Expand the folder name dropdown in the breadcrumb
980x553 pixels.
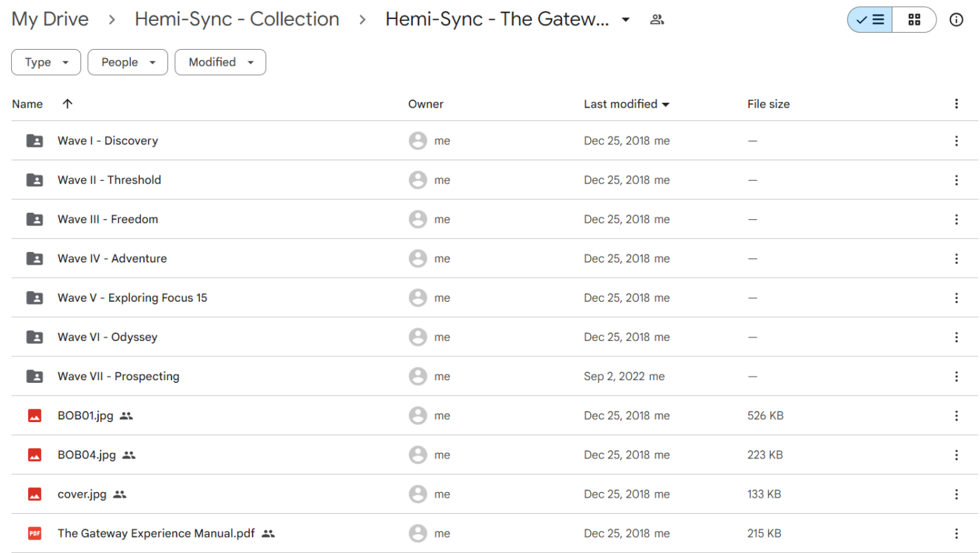point(625,20)
